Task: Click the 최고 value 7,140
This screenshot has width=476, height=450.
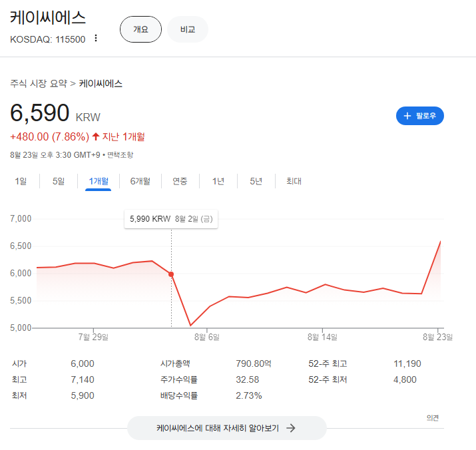Action: (x=83, y=379)
